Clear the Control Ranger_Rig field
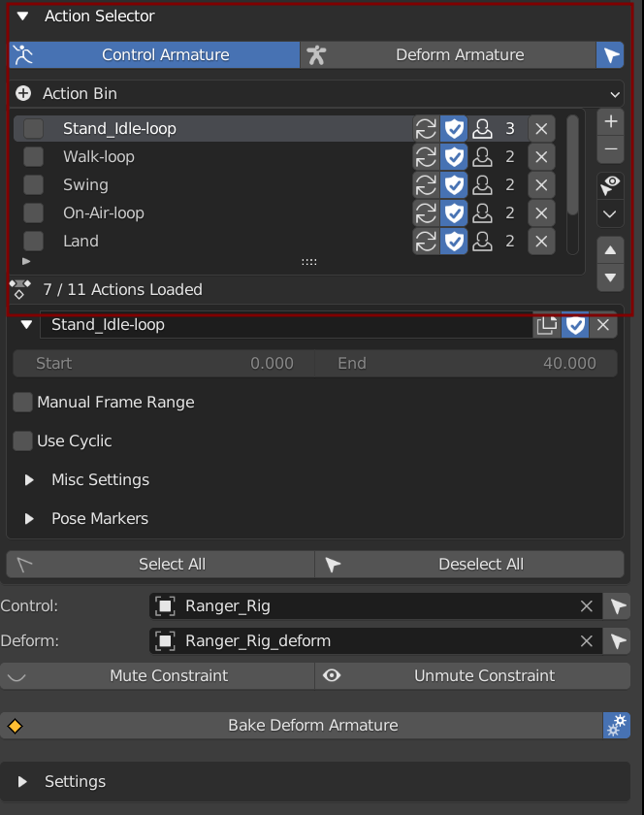This screenshot has height=815, width=644. [x=587, y=606]
